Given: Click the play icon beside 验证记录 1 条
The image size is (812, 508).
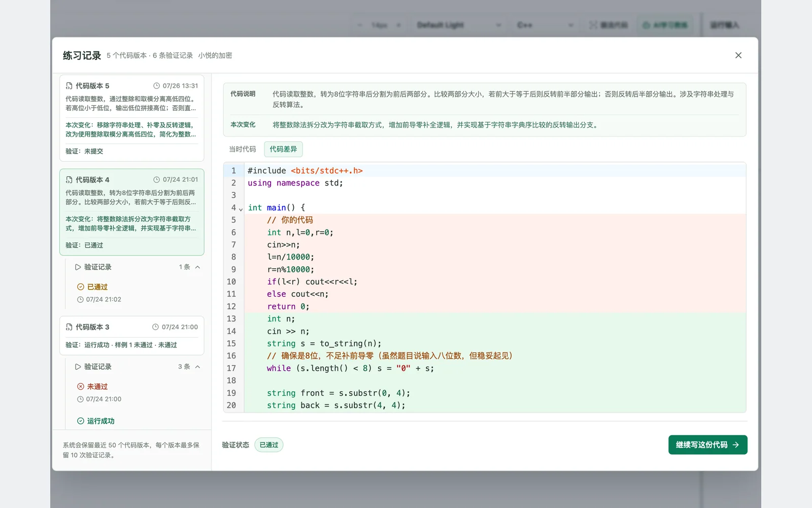Looking at the screenshot, I should pos(78,267).
